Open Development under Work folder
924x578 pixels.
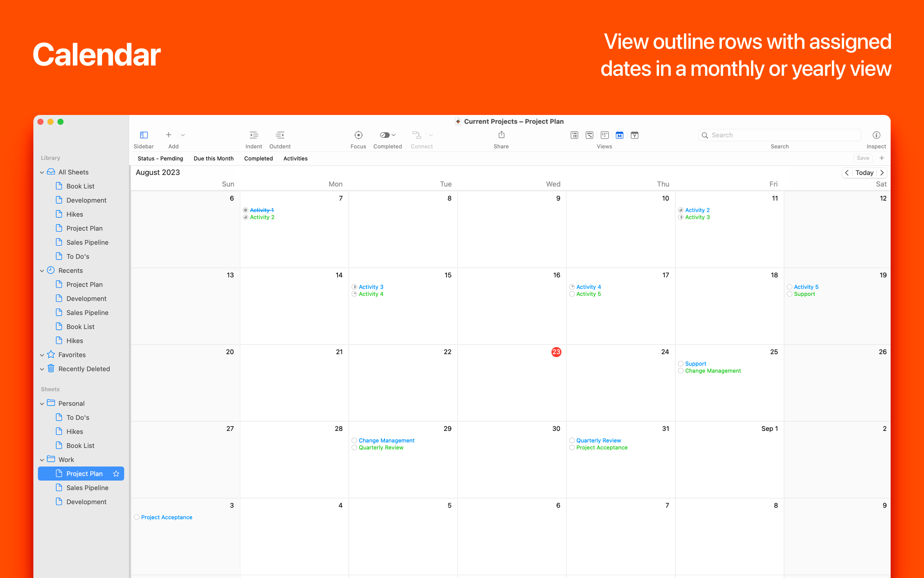click(86, 502)
